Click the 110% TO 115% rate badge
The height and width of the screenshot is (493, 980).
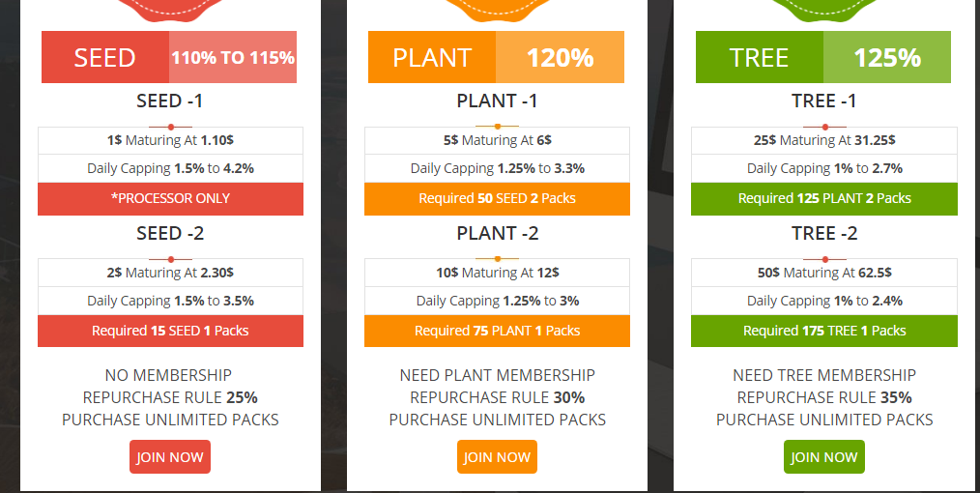click(x=233, y=57)
